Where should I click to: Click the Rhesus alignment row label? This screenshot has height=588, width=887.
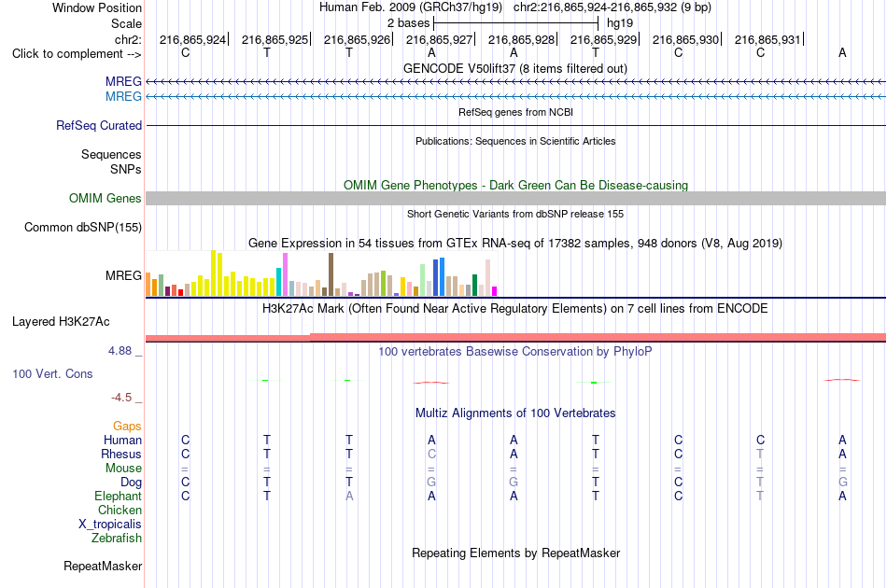[121, 454]
